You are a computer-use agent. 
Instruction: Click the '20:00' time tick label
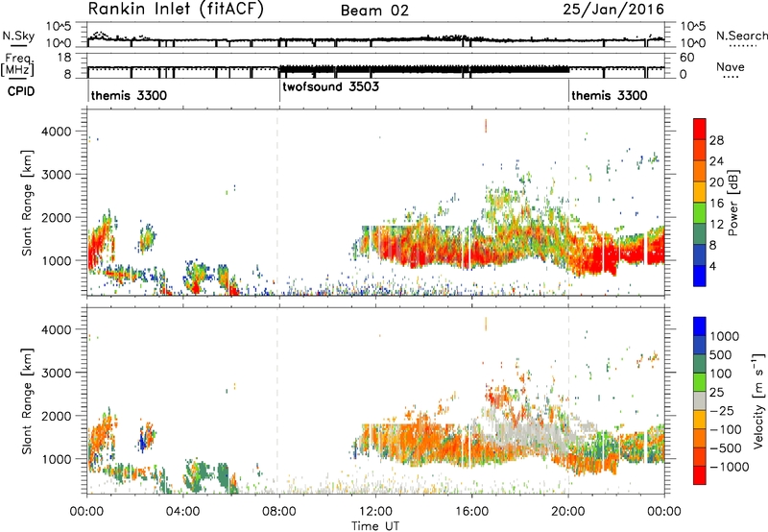click(x=567, y=512)
